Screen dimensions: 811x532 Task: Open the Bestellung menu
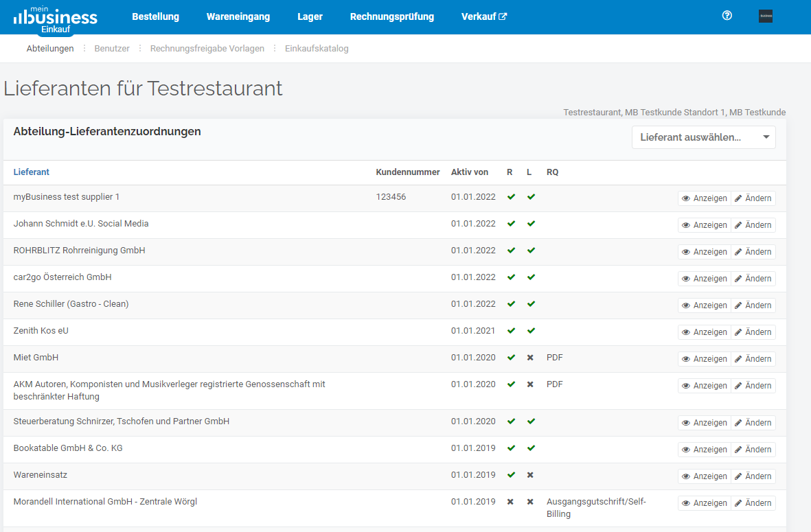[x=156, y=16]
